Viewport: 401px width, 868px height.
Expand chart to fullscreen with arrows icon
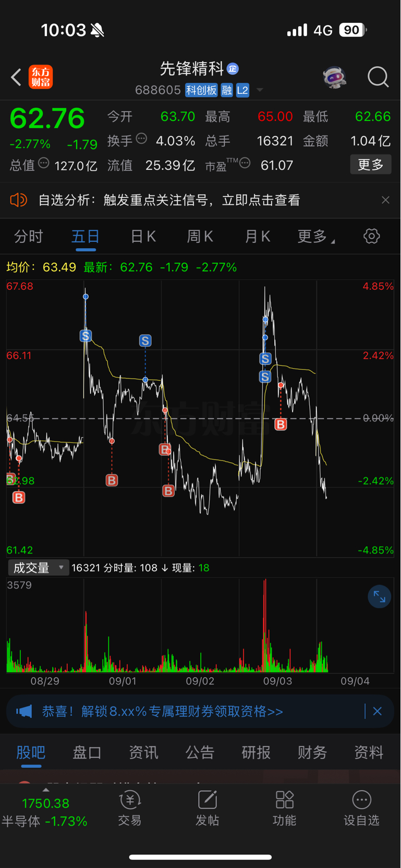click(x=379, y=597)
